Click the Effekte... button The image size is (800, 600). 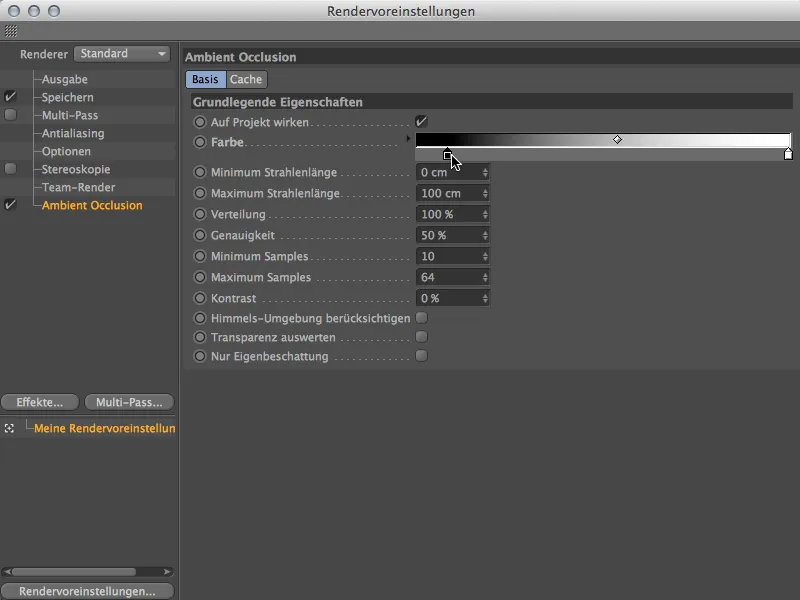coord(39,402)
